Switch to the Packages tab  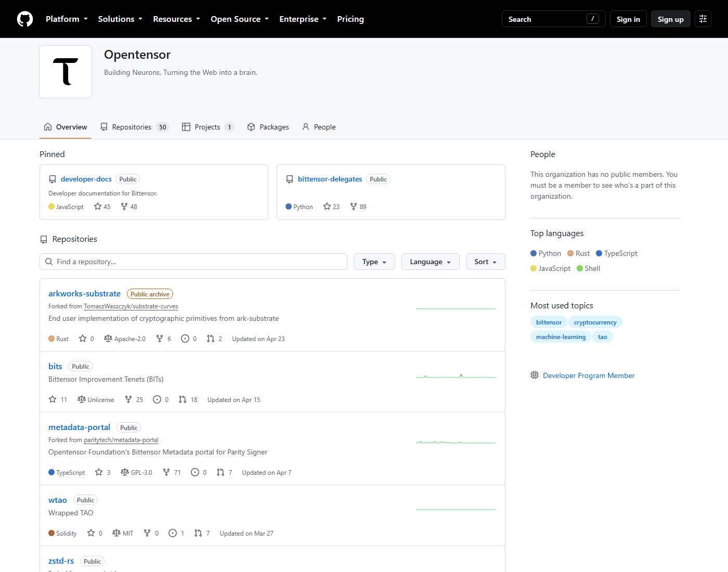[268, 127]
